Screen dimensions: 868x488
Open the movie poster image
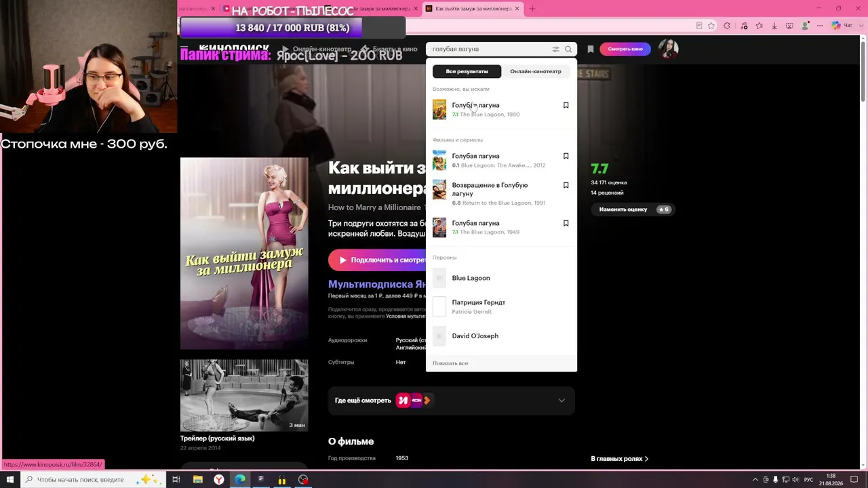(x=244, y=253)
